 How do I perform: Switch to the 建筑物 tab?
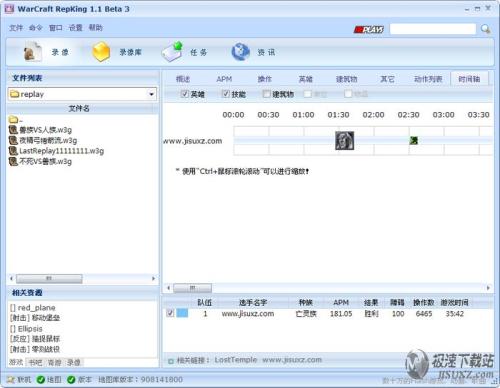pyautogui.click(x=346, y=79)
